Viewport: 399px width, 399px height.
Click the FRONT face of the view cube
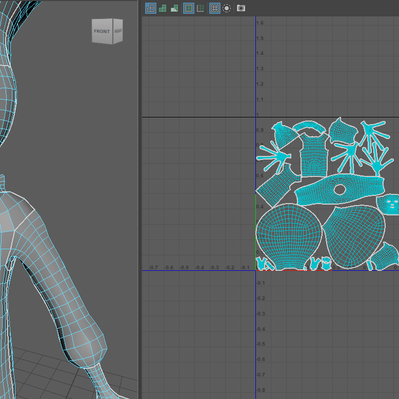(102, 31)
